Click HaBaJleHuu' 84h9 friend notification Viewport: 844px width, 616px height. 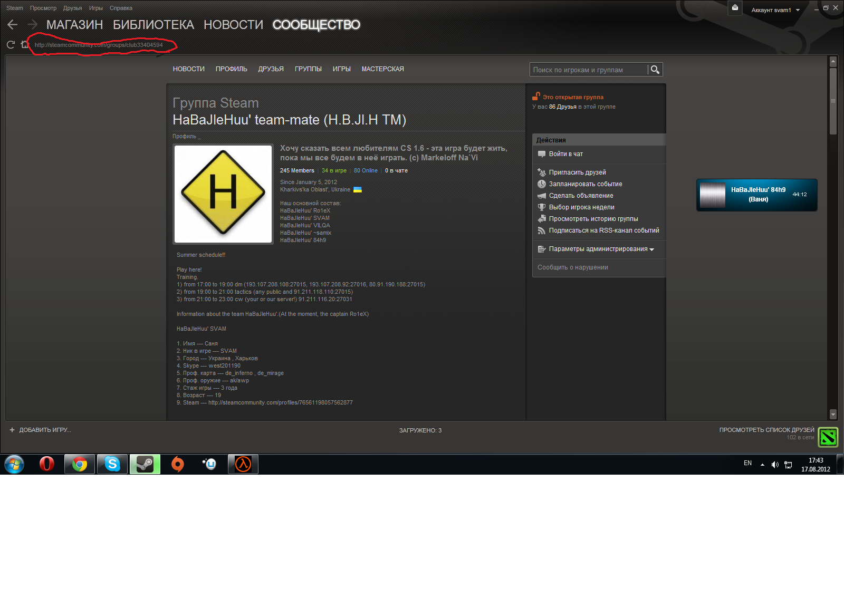(757, 195)
